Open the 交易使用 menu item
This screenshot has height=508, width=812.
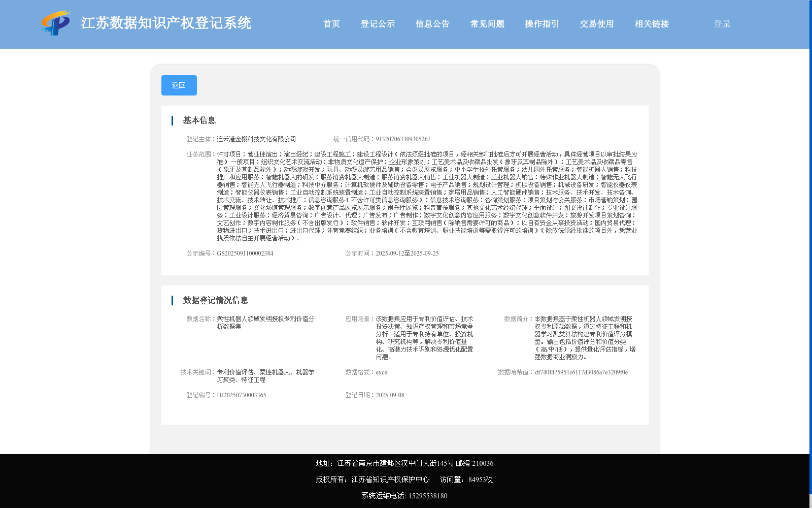597,24
